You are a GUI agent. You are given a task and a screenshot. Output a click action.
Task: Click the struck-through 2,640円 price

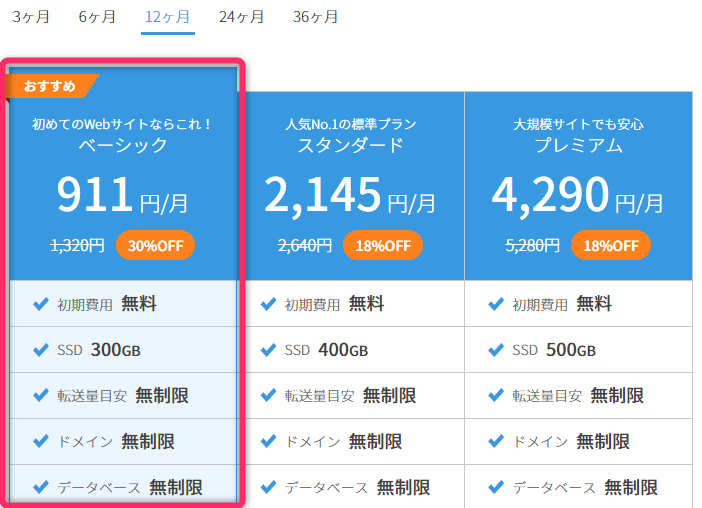coord(305,245)
